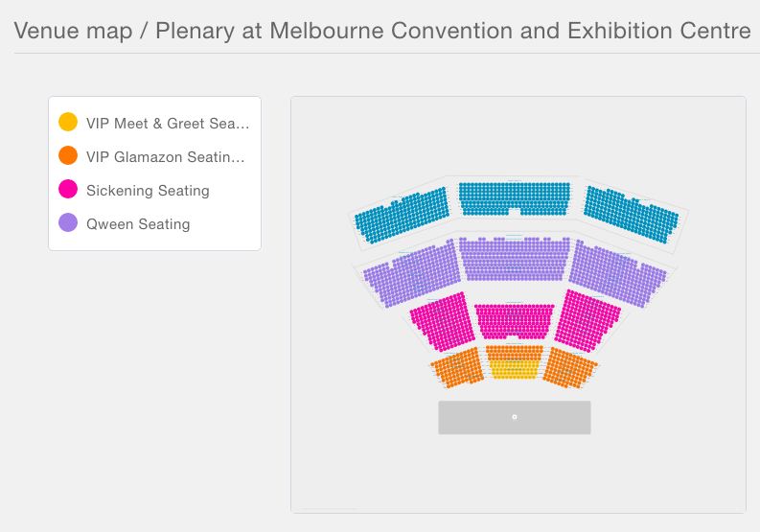
Task: Choose the left orange seating block
Action: (x=457, y=367)
